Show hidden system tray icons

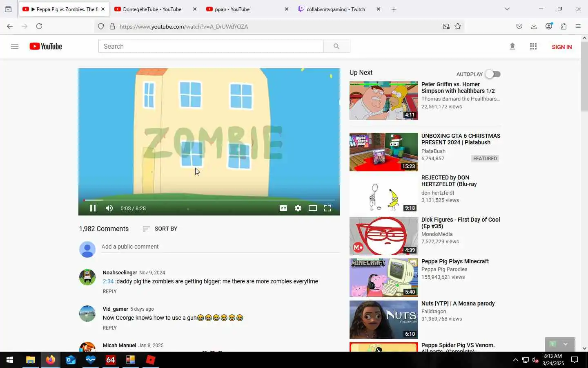(x=515, y=360)
